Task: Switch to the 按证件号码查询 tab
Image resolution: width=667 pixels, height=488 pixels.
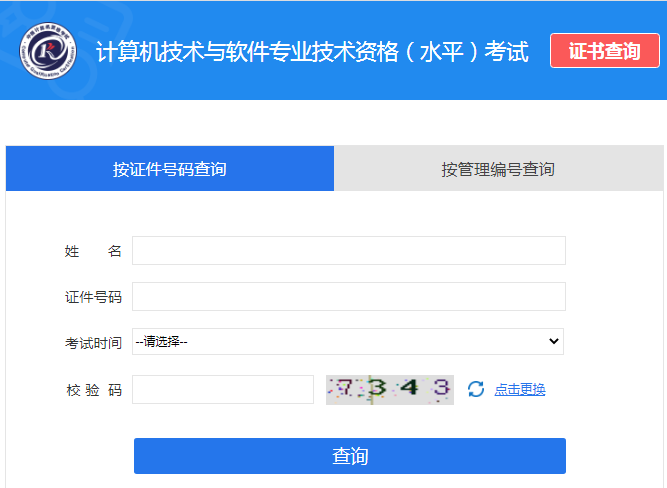Action: (170, 169)
